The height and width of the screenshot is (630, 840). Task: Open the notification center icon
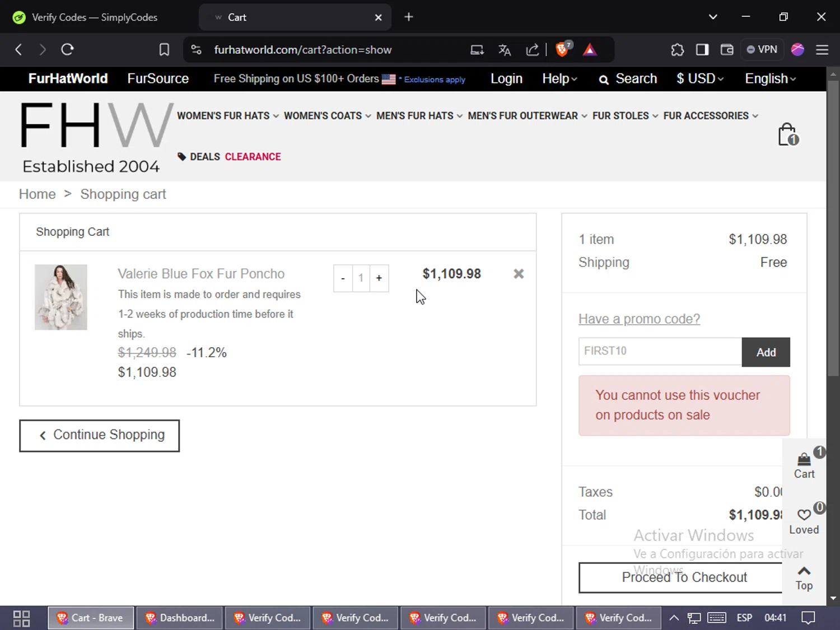tap(808, 618)
